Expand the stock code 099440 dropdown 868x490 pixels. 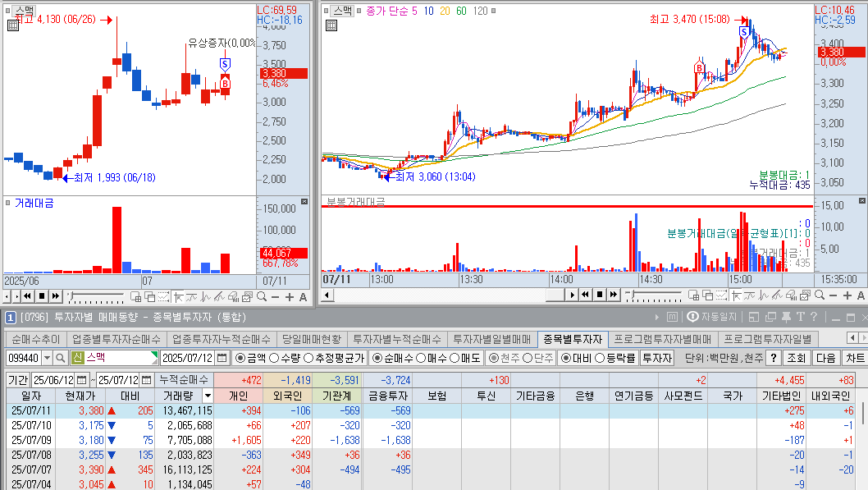coord(47,358)
